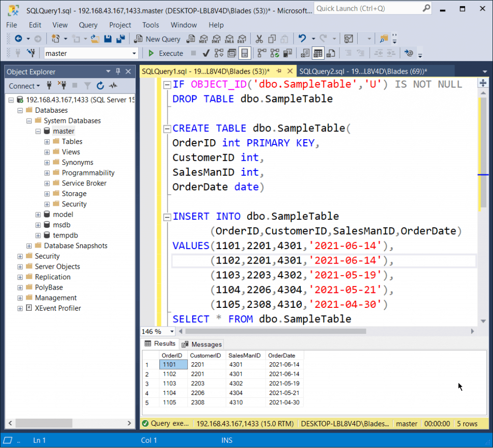493x448 pixels.
Task: Parse the query using the checkmark icon
Action: (205, 53)
